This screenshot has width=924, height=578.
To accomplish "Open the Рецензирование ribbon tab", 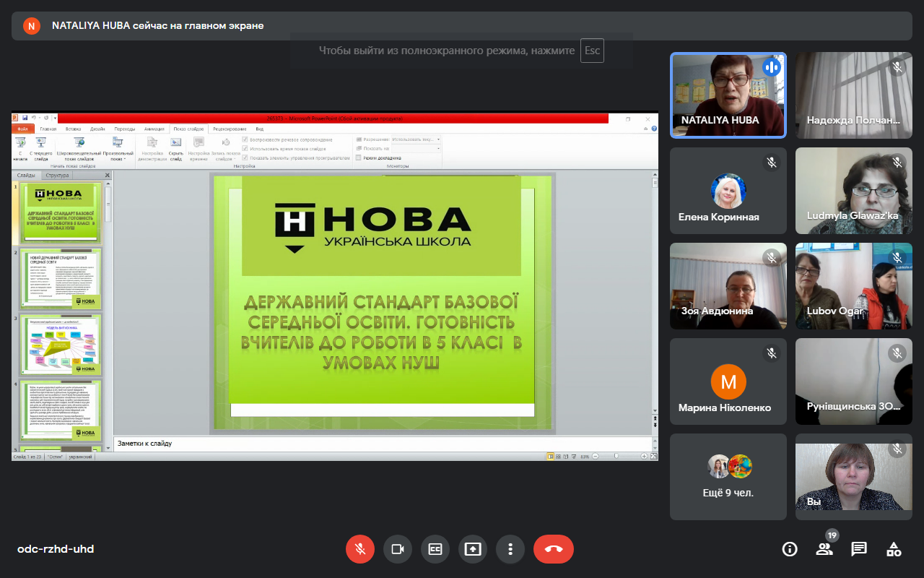I will click(230, 129).
